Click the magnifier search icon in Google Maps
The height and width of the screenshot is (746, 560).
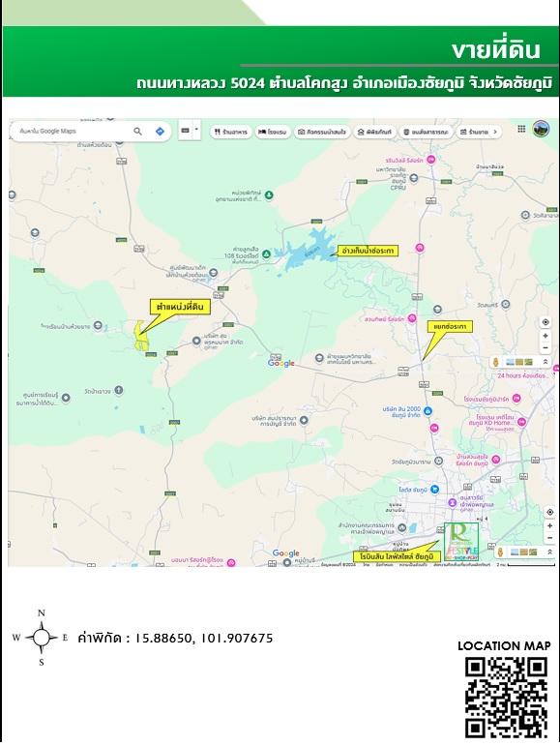tap(138, 132)
